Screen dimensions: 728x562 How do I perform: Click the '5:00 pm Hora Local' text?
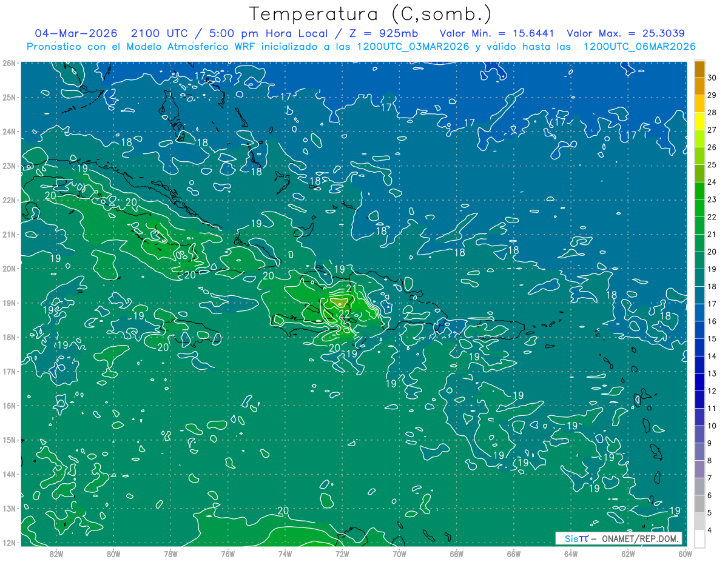(x=268, y=33)
